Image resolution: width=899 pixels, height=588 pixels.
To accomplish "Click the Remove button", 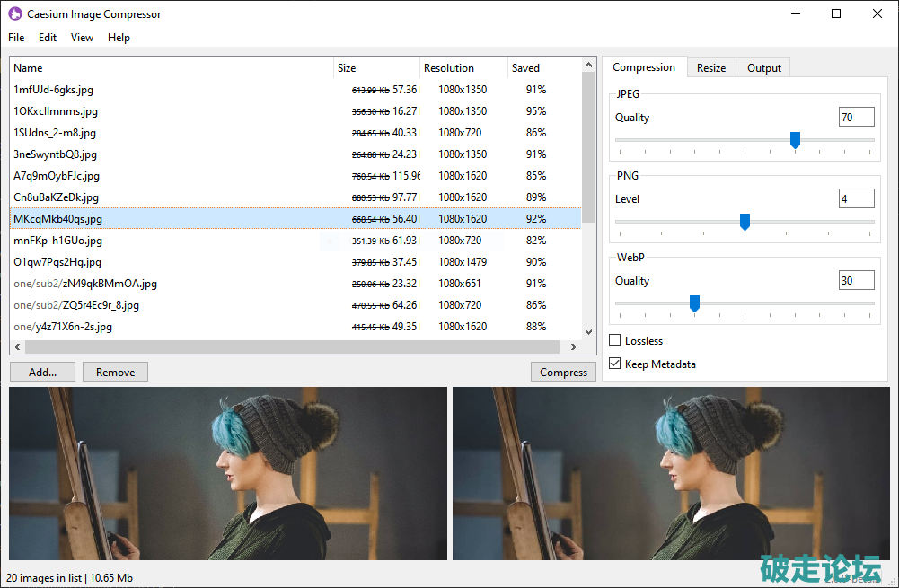I will pyautogui.click(x=115, y=373).
